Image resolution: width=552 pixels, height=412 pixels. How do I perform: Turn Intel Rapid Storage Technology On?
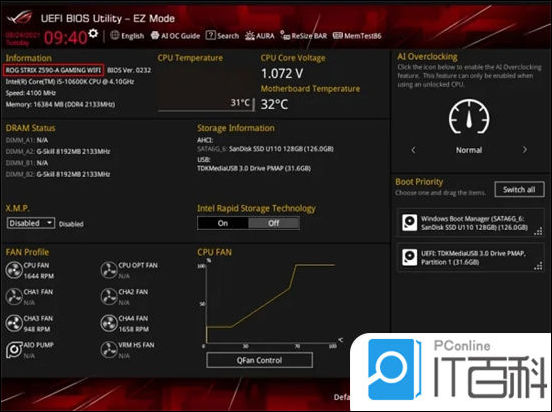pos(223,223)
